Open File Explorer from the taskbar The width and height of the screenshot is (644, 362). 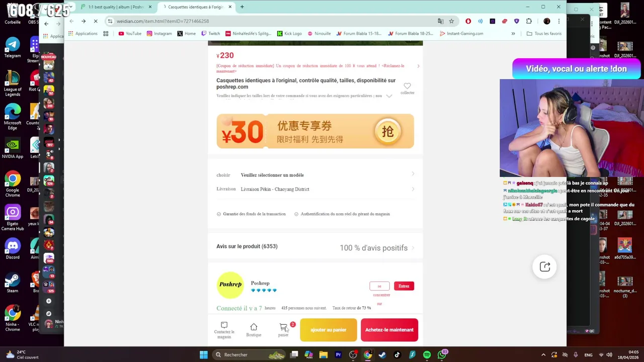click(x=324, y=355)
